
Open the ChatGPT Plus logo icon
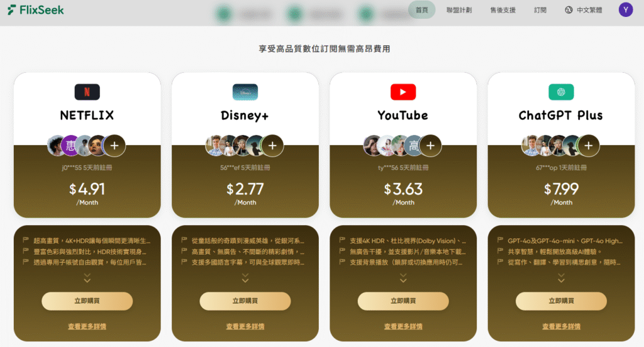coord(561,92)
